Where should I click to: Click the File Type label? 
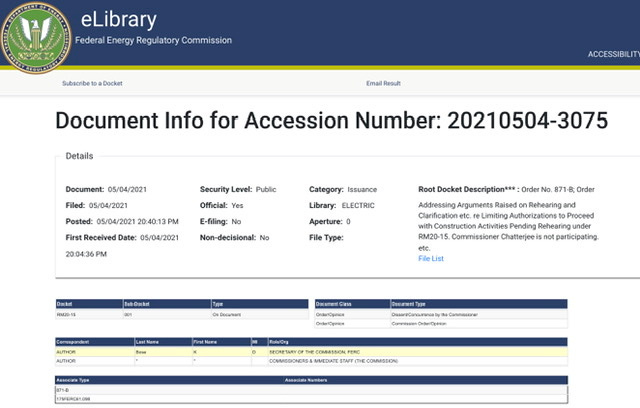326,237
